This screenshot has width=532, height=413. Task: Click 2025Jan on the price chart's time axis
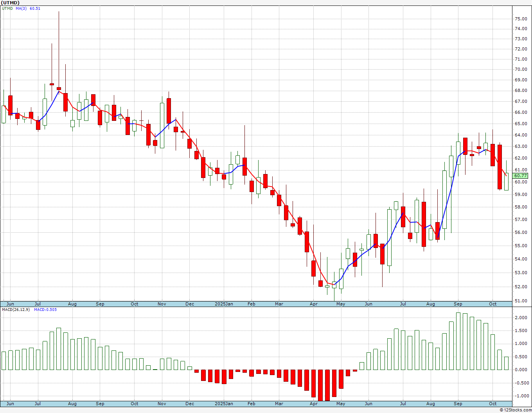[224, 304]
